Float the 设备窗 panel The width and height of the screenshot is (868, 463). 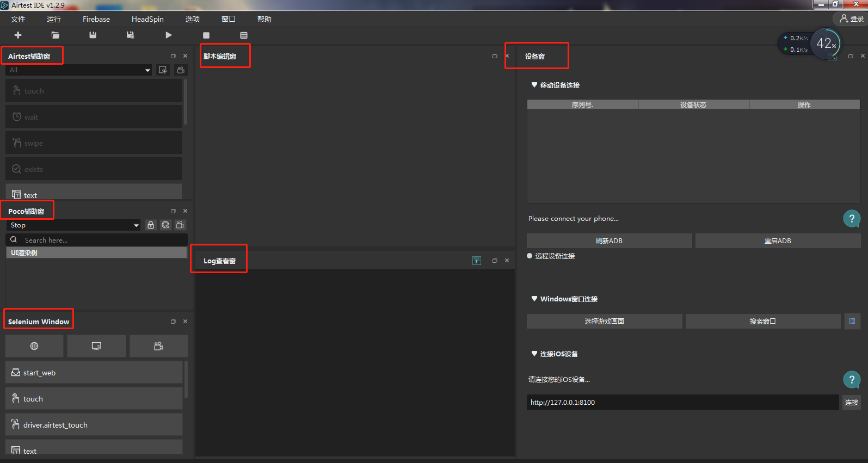coord(851,56)
